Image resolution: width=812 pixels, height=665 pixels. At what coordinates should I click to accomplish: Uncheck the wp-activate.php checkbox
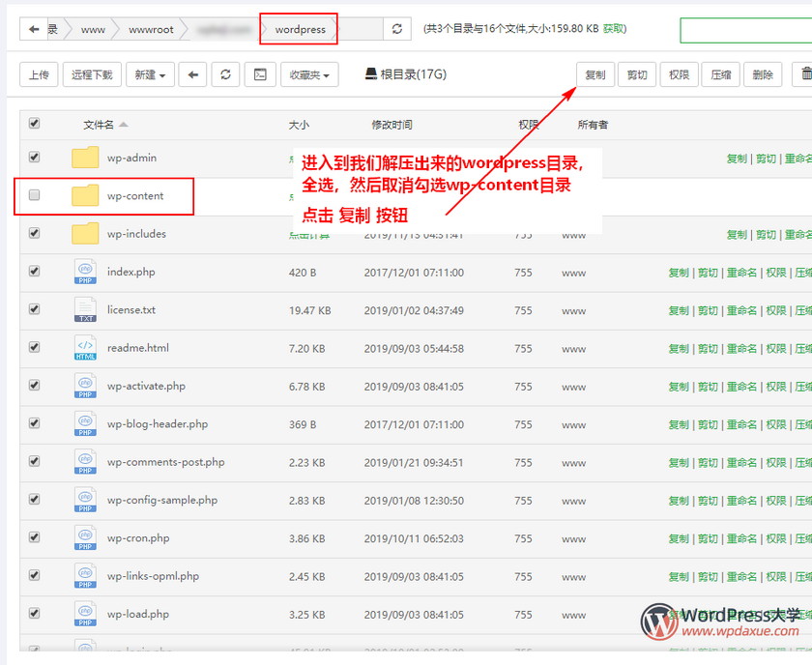pos(34,385)
